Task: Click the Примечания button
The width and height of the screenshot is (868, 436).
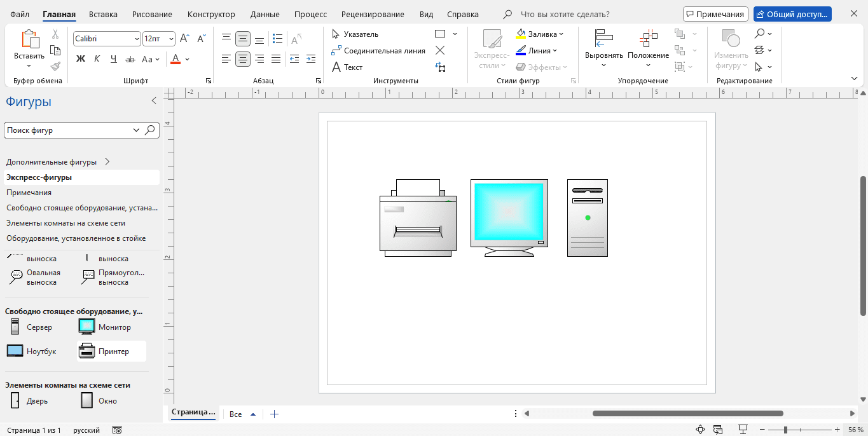Action: (715, 14)
